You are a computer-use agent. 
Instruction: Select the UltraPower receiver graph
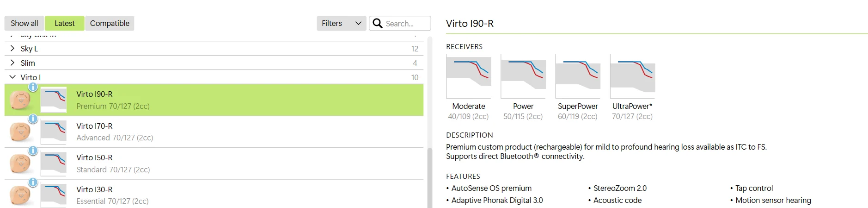pos(632,76)
